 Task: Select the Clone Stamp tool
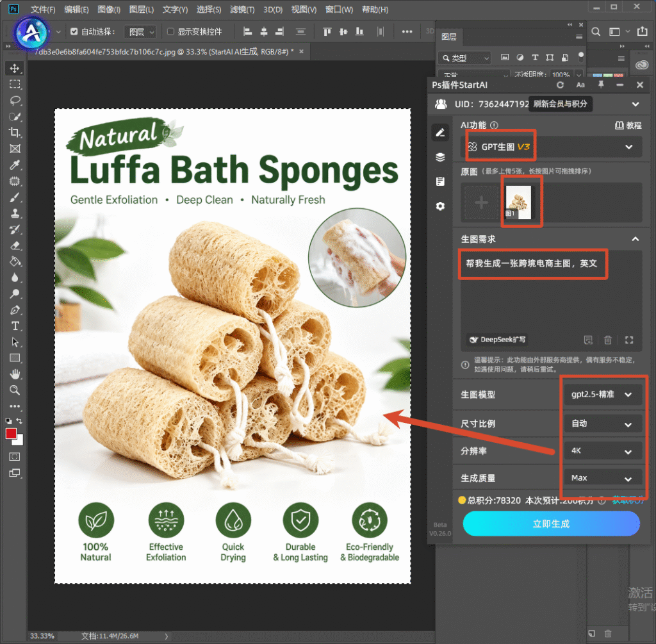point(15,213)
